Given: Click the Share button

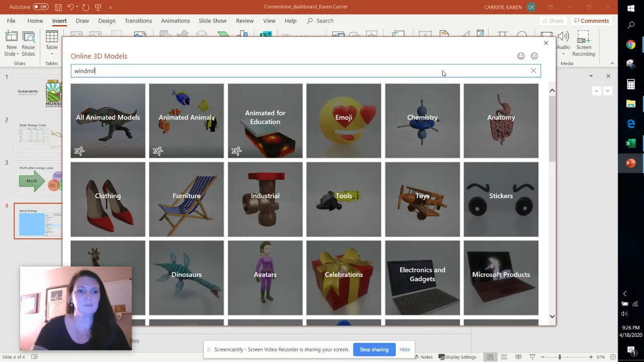Looking at the screenshot, I should 552,21.
